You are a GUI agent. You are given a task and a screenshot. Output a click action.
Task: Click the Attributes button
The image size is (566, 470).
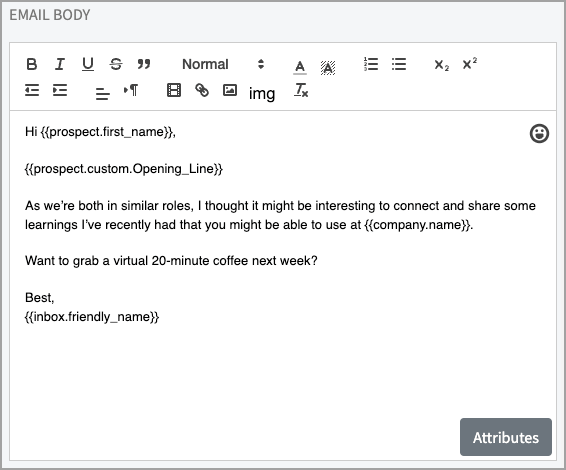506,437
